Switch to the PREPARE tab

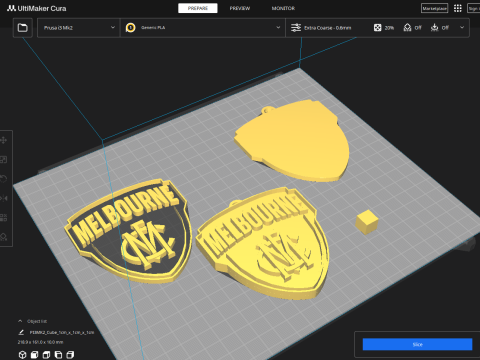[x=198, y=8]
